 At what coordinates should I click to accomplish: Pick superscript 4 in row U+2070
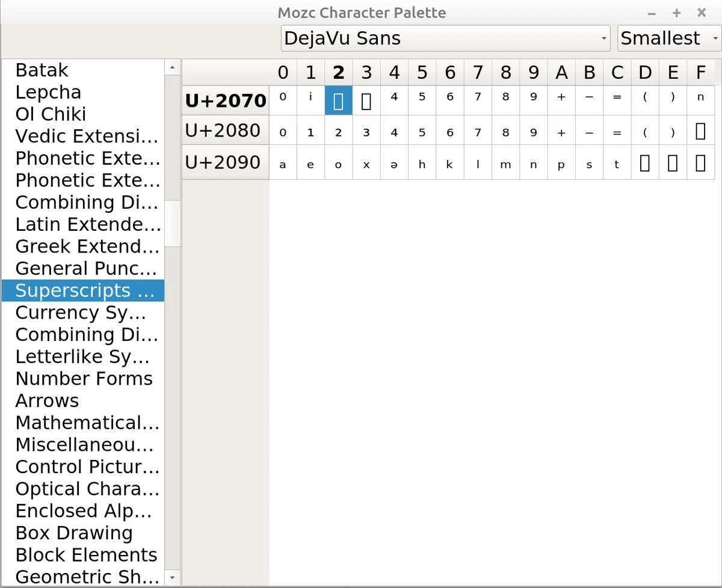pos(394,100)
